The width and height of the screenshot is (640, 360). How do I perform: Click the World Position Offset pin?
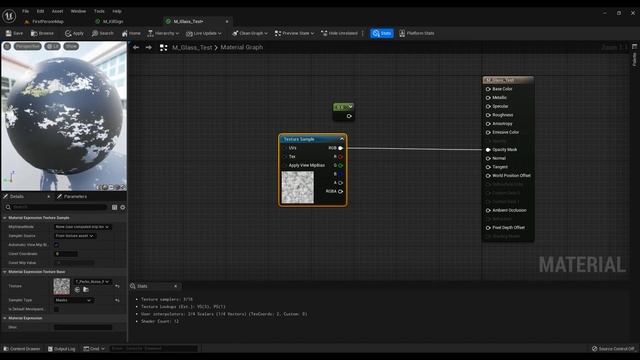tap(488, 176)
